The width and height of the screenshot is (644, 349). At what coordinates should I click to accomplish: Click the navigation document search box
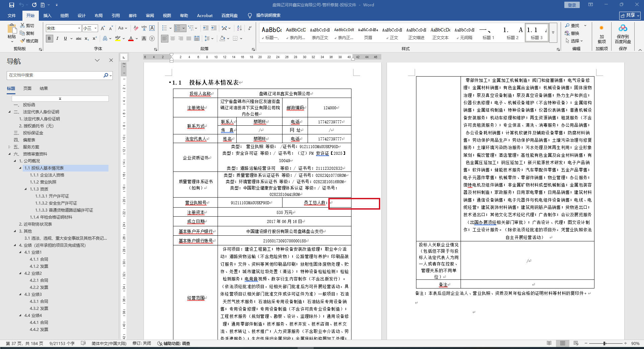click(55, 75)
